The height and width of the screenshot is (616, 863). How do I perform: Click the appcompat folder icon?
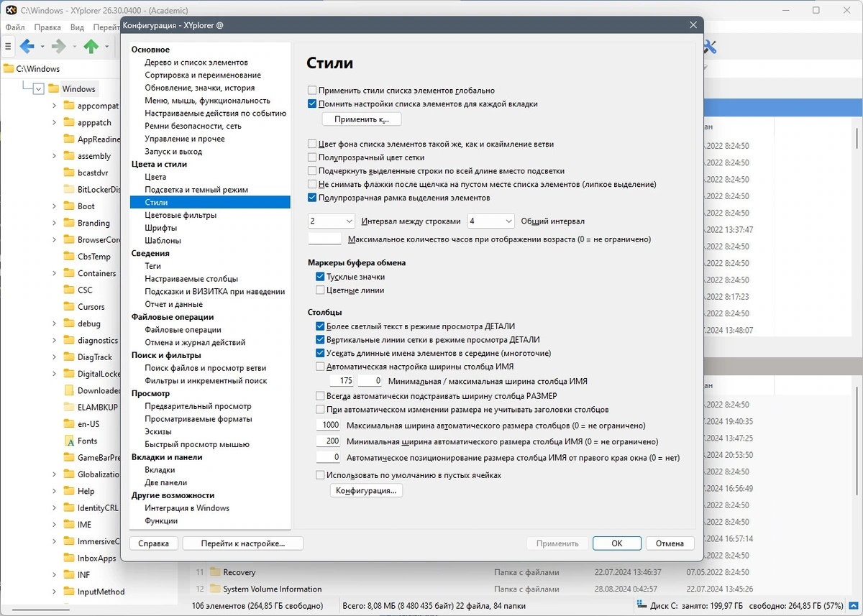[69, 106]
